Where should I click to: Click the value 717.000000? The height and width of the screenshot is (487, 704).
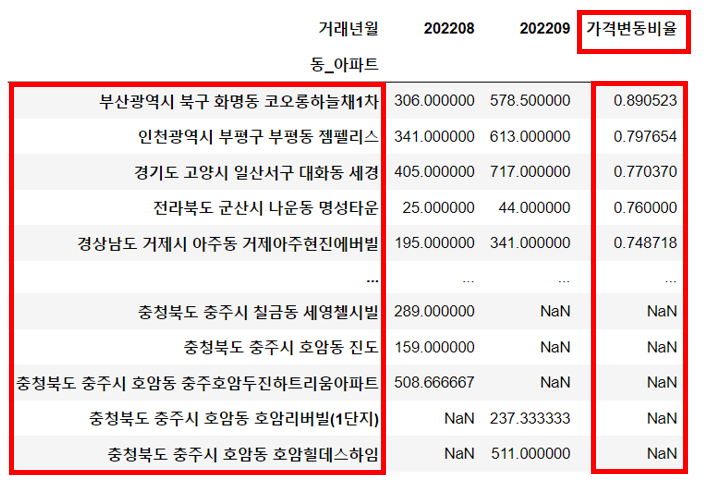pos(530,172)
